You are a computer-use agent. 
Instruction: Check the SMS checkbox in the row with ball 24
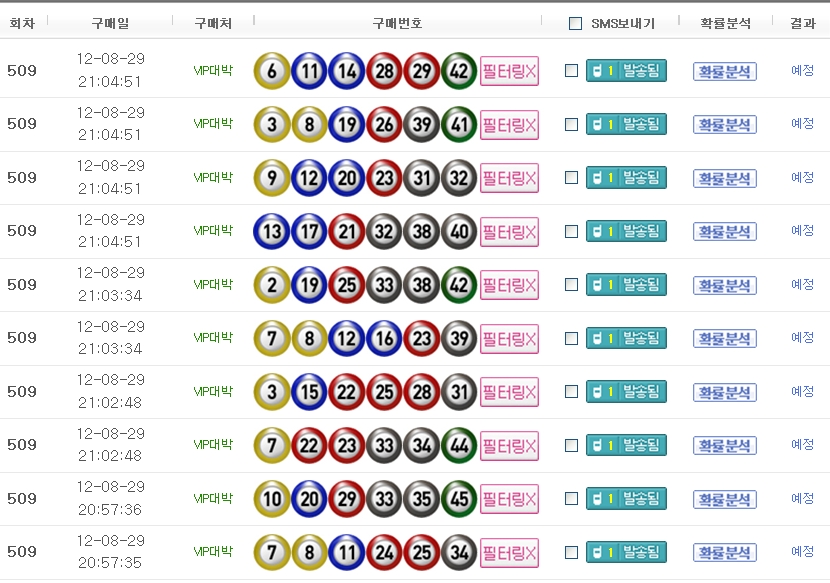point(571,552)
